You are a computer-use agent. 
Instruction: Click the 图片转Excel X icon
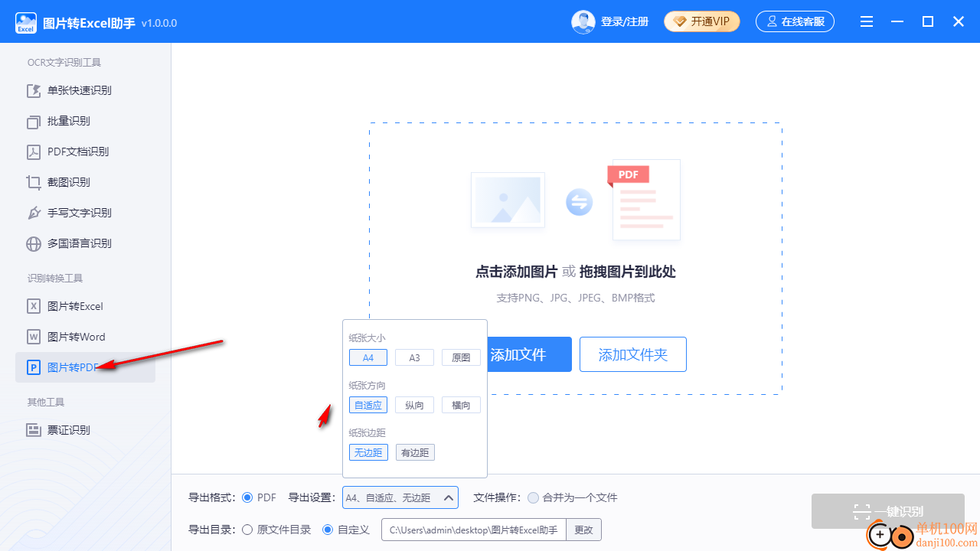coord(34,306)
